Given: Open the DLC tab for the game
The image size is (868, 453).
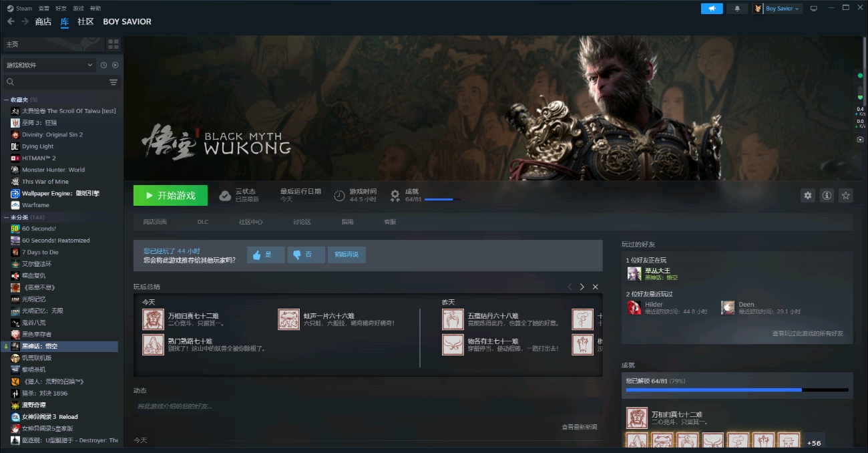Looking at the screenshot, I should [x=203, y=222].
